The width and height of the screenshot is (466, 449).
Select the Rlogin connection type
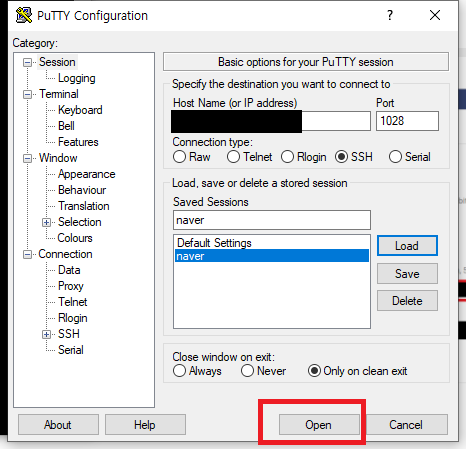(x=304, y=157)
